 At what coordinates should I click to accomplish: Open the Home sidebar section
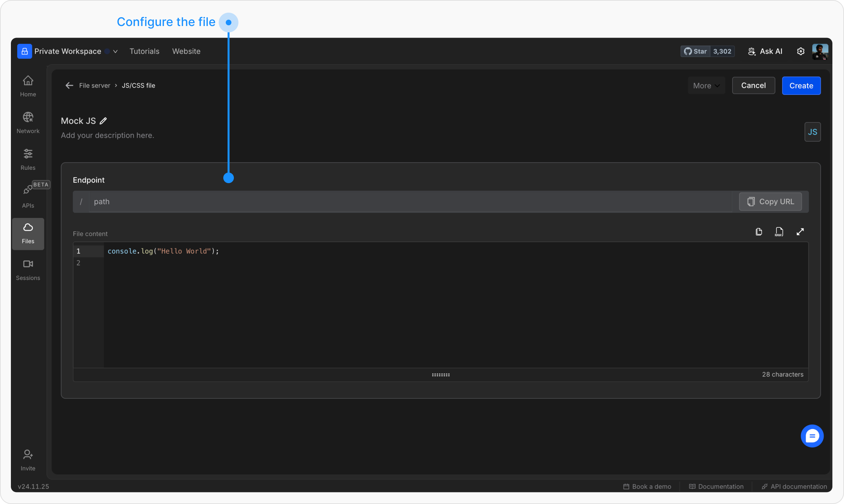click(x=28, y=86)
